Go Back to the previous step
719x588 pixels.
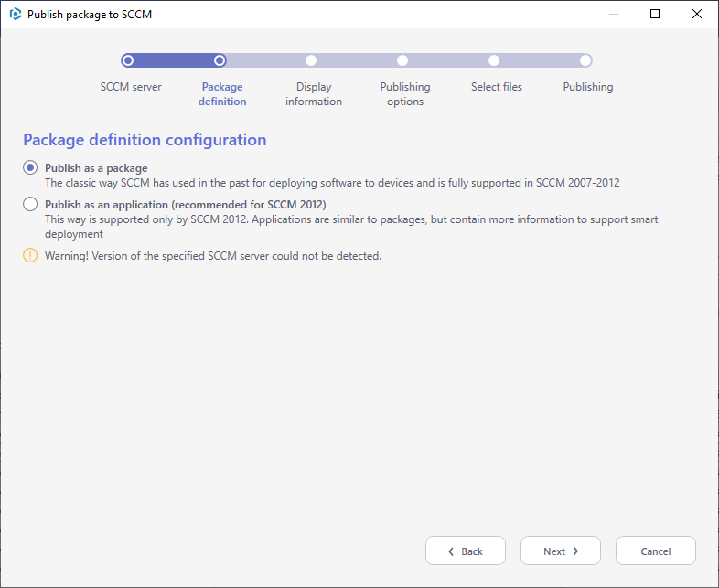466,551
